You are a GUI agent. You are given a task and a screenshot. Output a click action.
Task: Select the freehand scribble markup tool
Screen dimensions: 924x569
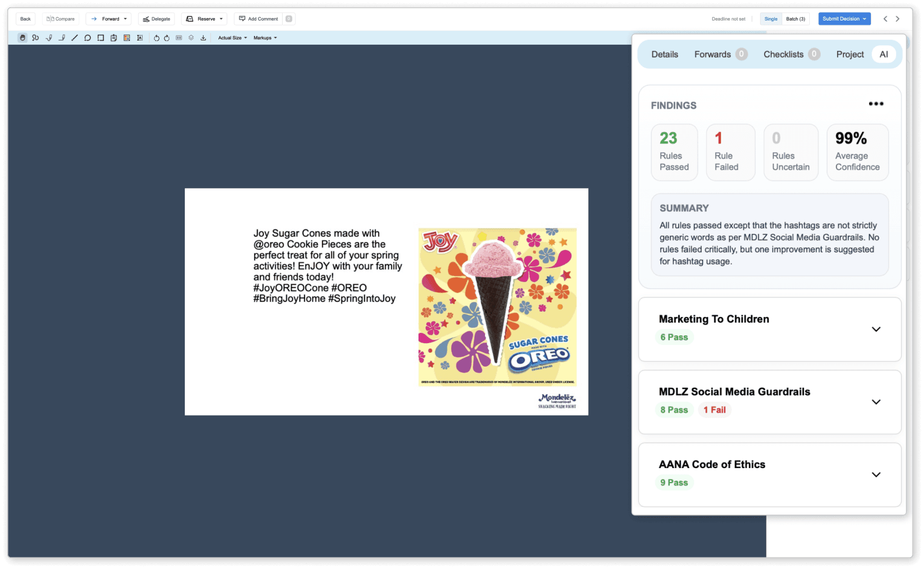[36, 37]
